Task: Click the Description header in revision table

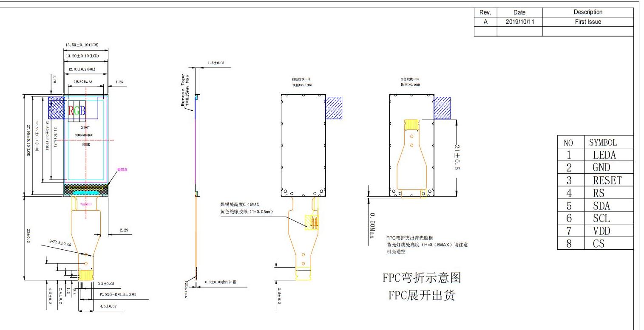Action: click(588, 12)
